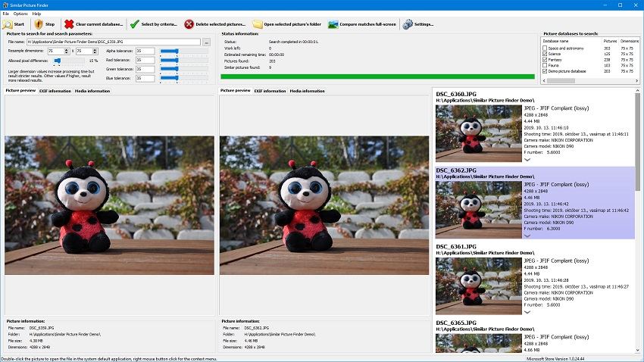Viewport: 644px width, 362px height.
Task: Select the middle Picture preview tab
Action: coord(236,90)
